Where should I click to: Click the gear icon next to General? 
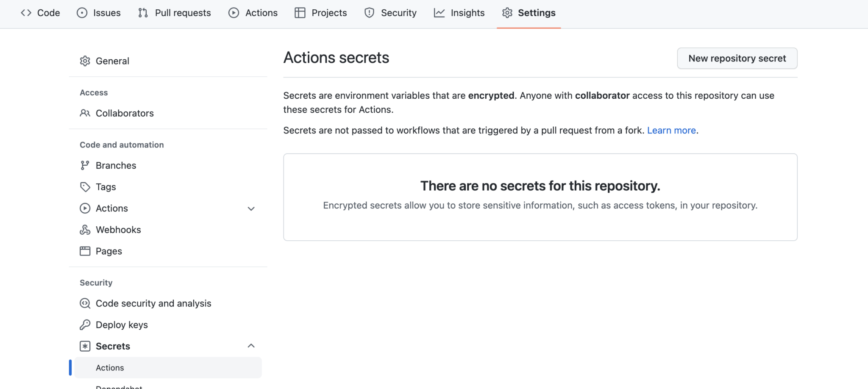pos(85,61)
